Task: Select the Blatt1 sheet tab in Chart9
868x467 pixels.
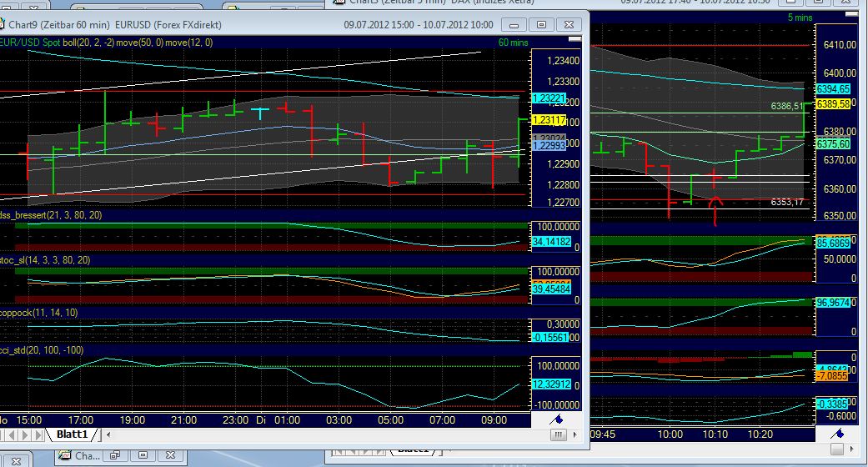Action: pos(72,434)
